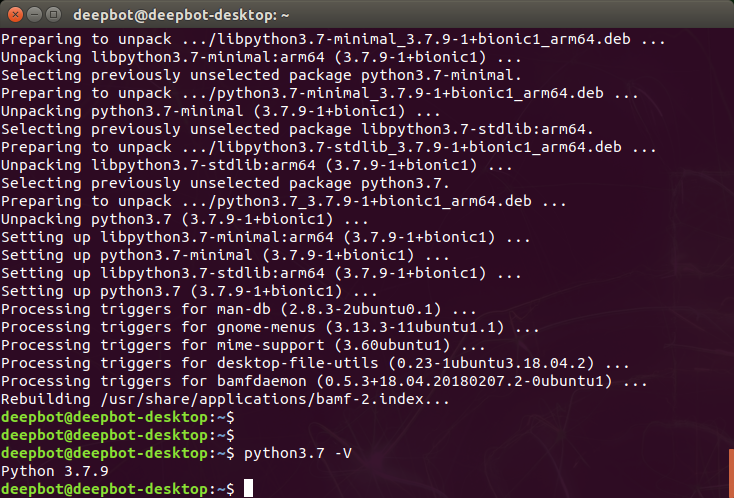
Task: Click the 'Processing triggers for man-db' line
Action: (x=239, y=310)
